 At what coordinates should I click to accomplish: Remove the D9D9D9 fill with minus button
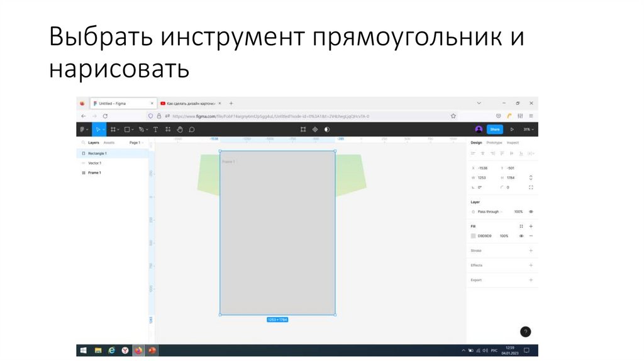[531, 236]
